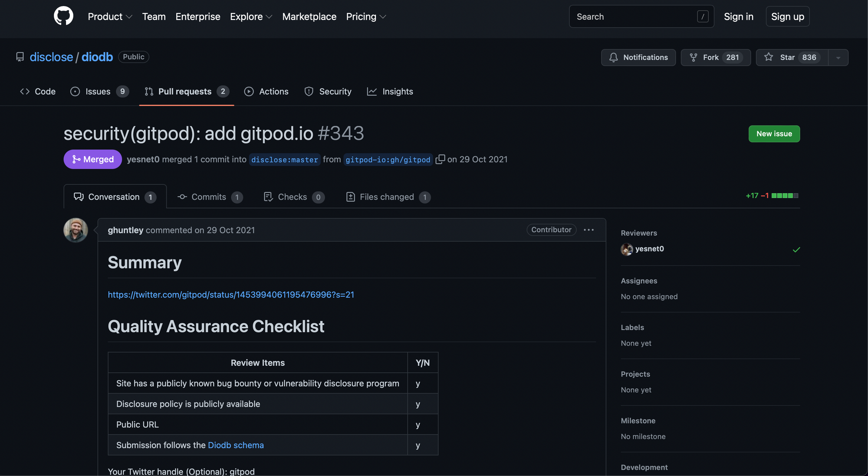This screenshot has height=476, width=868.
Task: Open the Issues tab
Action: (x=99, y=92)
